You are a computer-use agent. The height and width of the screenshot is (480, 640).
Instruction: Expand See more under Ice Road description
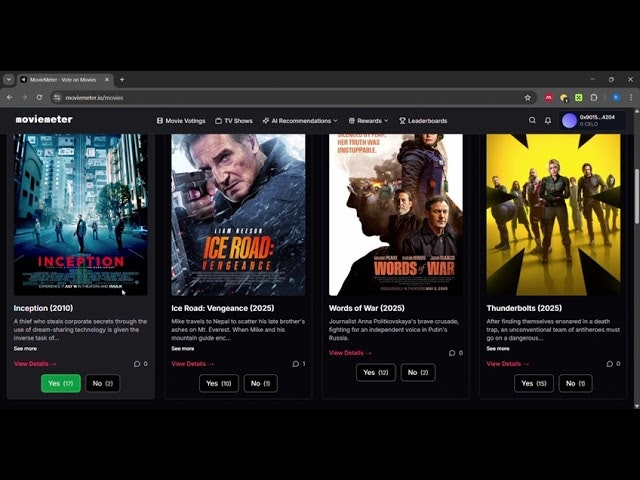[x=182, y=349]
